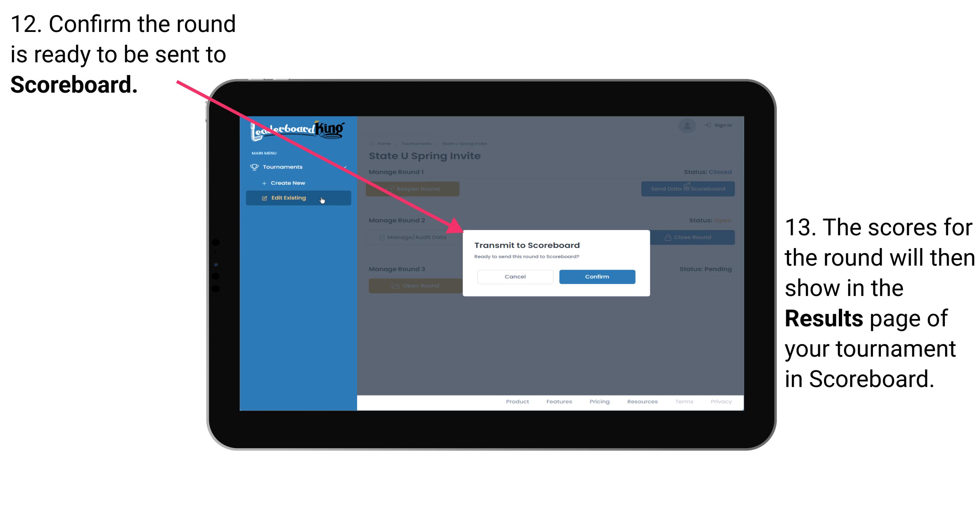Image resolution: width=980 pixels, height=527 pixels.
Task: Click the Cancel button in dialog
Action: [x=515, y=276]
